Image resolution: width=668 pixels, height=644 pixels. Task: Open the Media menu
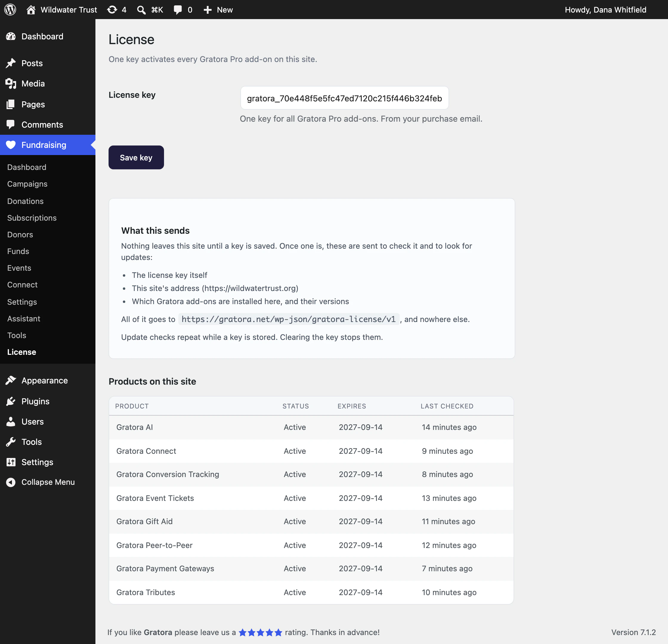tap(48, 83)
